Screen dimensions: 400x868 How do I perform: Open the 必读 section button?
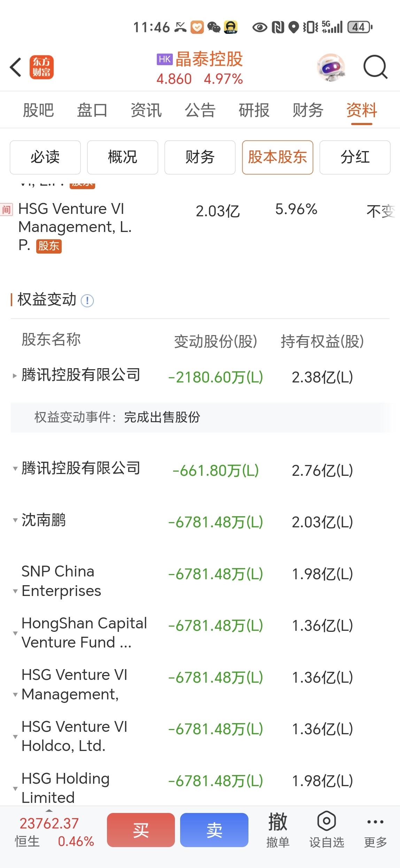(45, 157)
